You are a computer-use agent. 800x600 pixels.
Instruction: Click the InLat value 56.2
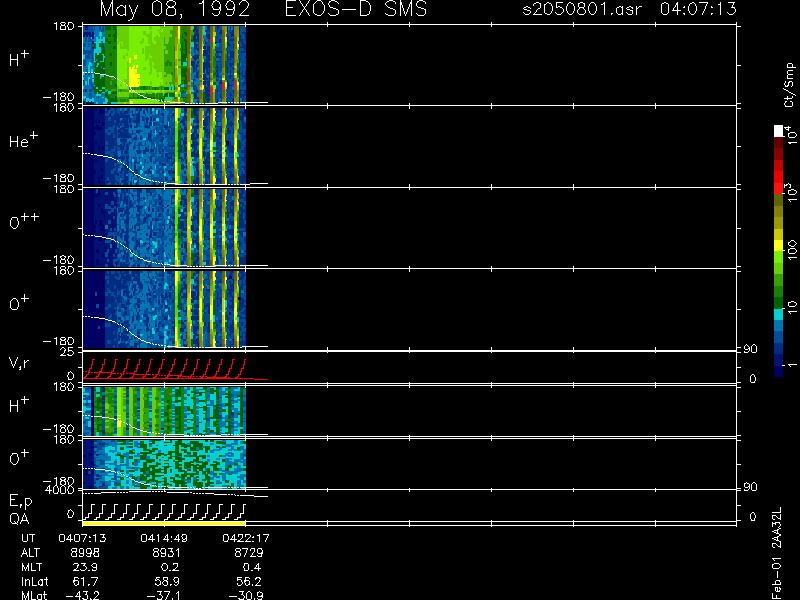coord(249,581)
